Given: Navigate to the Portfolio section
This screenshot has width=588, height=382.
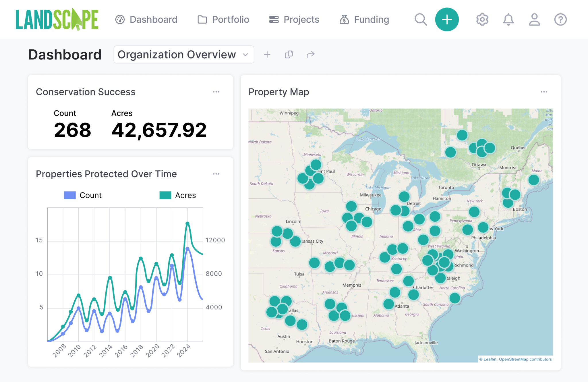Looking at the screenshot, I should (x=223, y=19).
